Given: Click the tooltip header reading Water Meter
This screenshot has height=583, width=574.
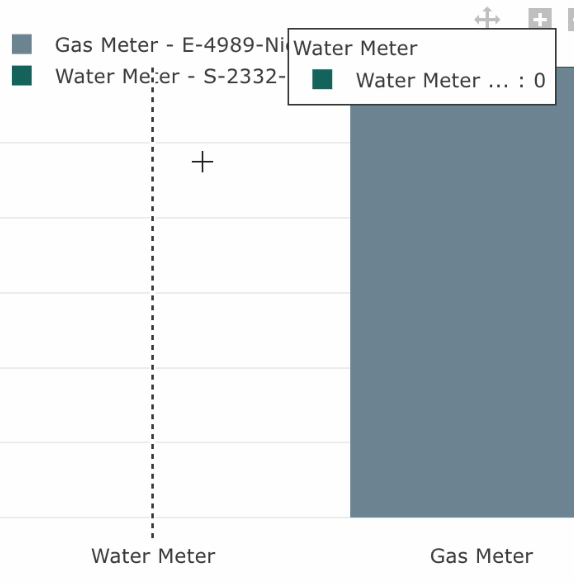Looking at the screenshot, I should tap(355, 48).
